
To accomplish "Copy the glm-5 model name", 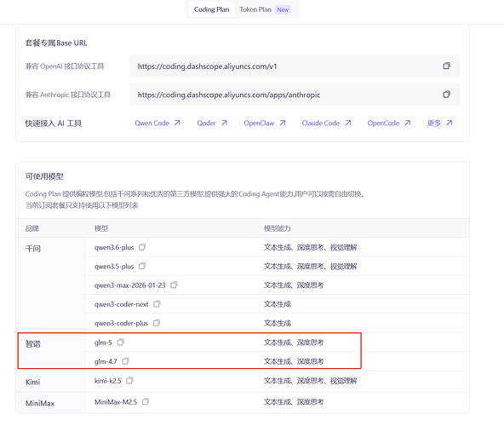I will point(121,343).
